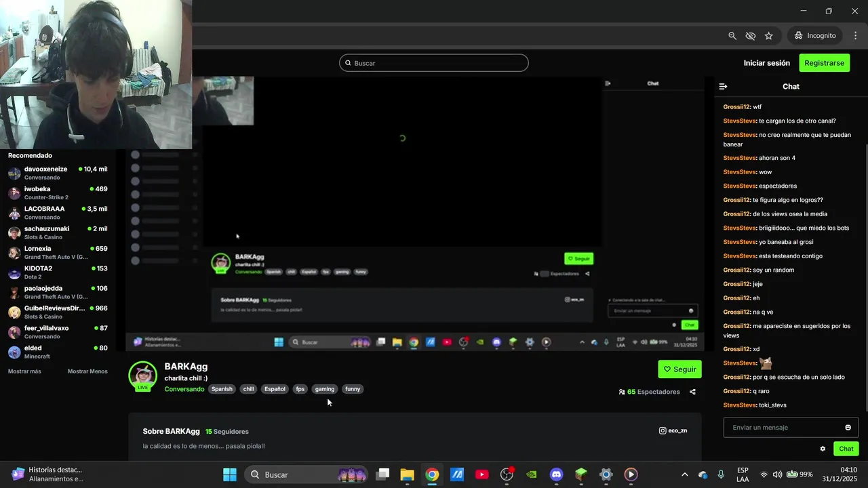
Task: Send message with the green Chat button
Action: (846, 449)
